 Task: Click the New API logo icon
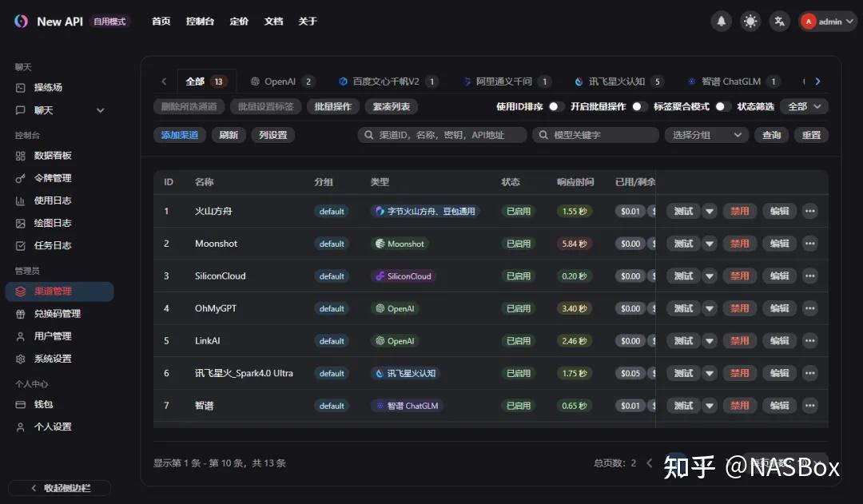(21, 21)
